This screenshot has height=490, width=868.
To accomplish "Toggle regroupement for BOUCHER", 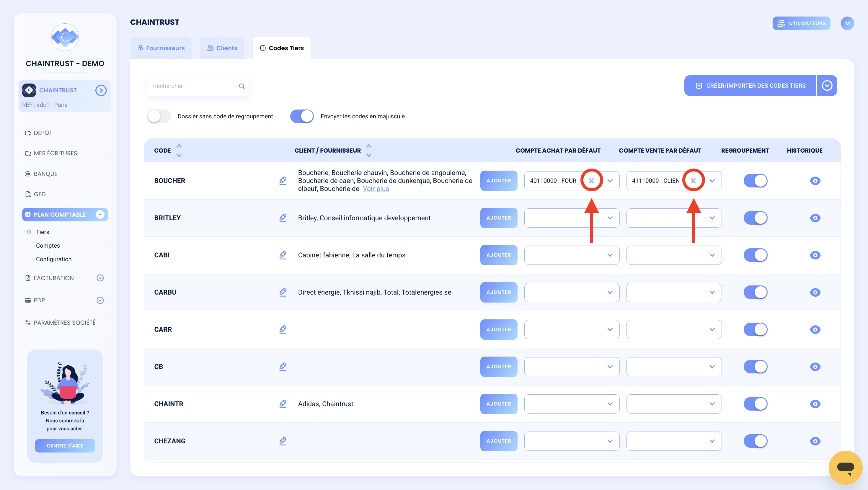I will coord(756,181).
